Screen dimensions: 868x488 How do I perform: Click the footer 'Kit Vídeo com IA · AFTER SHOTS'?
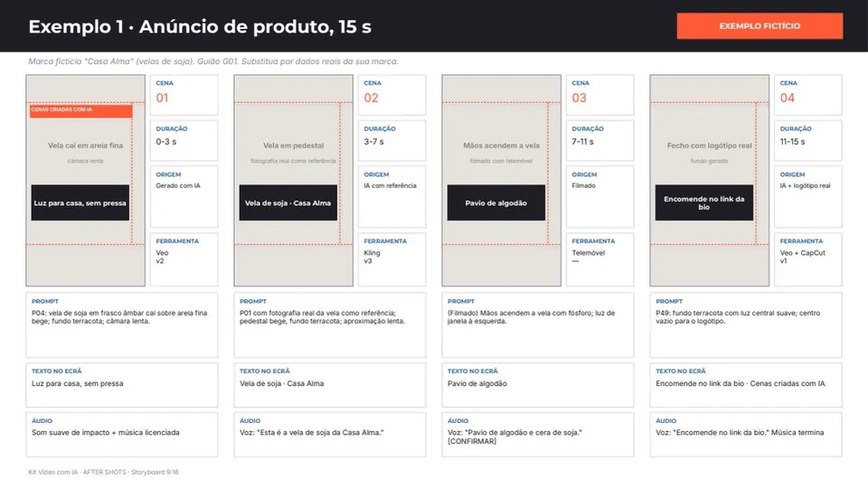pos(103,472)
